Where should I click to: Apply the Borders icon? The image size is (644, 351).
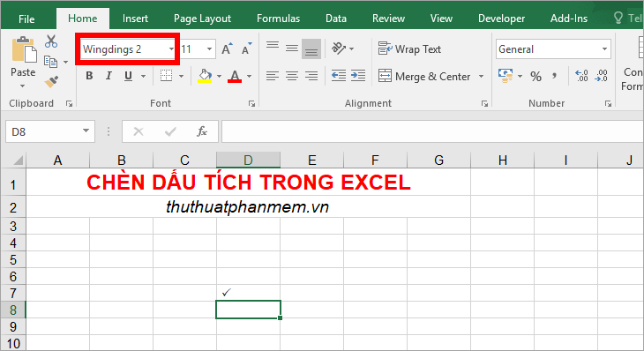point(167,76)
